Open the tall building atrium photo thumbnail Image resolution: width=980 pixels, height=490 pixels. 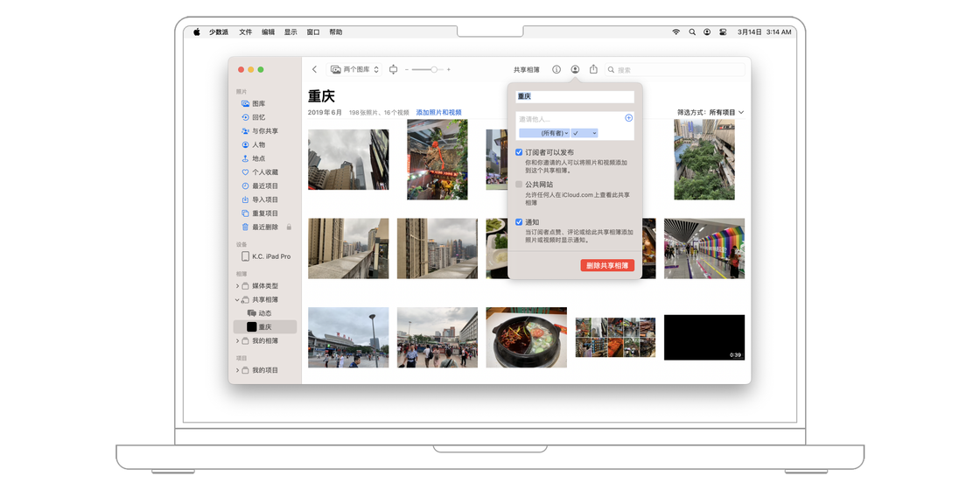pyautogui.click(x=704, y=159)
